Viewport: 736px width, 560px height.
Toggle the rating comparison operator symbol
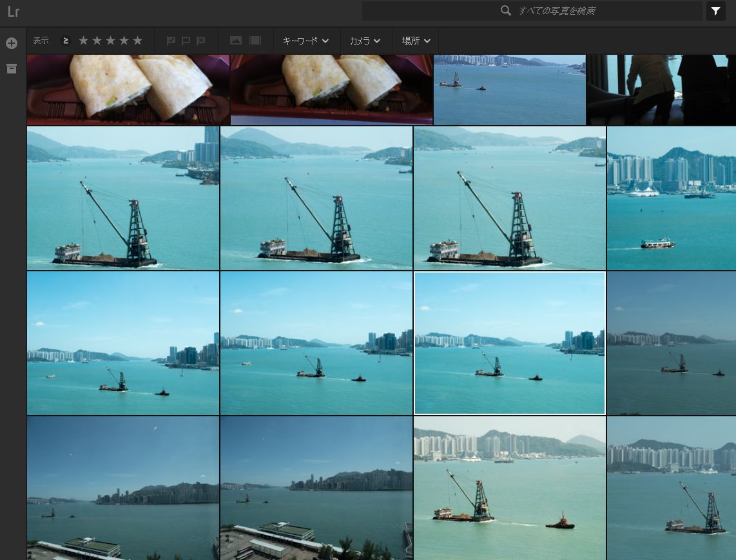click(66, 41)
